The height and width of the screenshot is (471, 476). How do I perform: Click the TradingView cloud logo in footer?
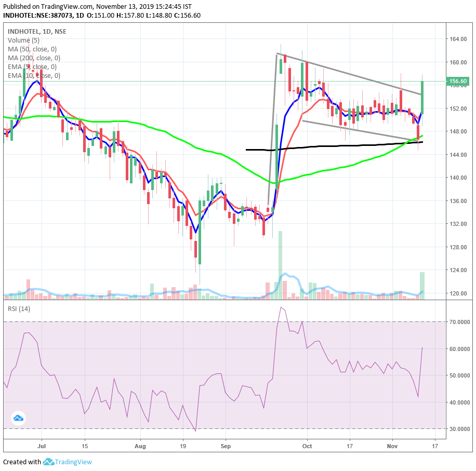49,462
